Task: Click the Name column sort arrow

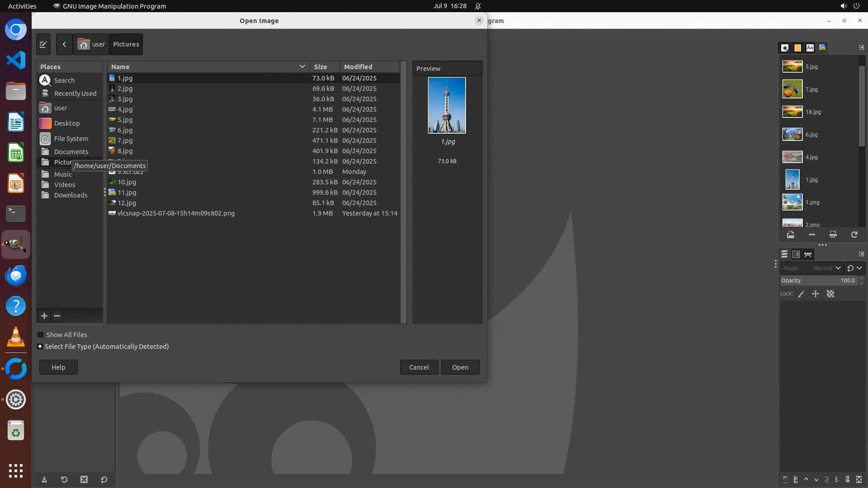Action: click(x=302, y=66)
